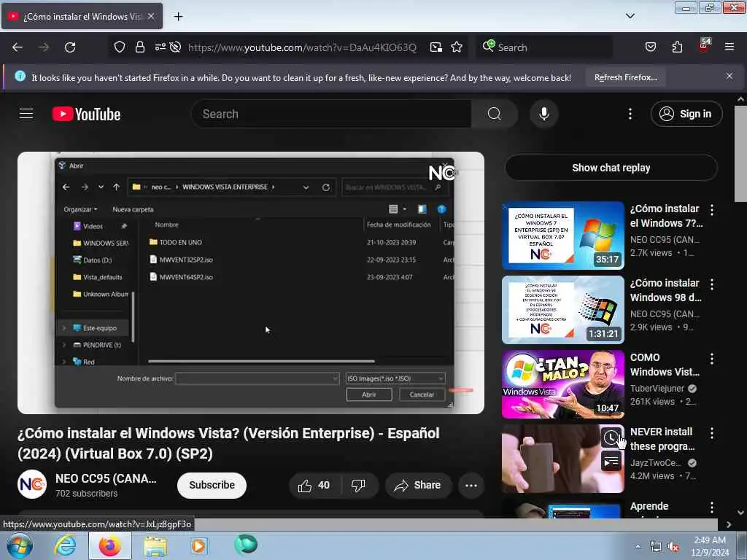Open the video title ¿Cómo instalar el Windows 7?...
Image resolution: width=747 pixels, height=560 pixels.
(666, 216)
